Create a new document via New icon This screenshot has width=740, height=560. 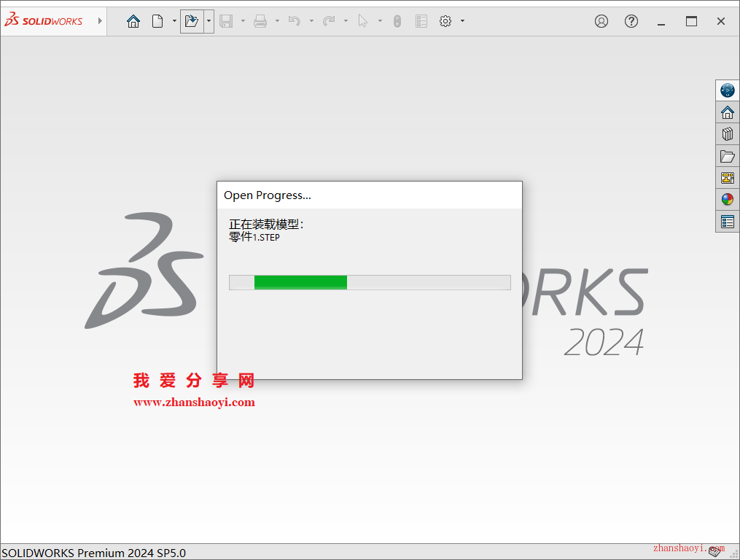[x=157, y=21]
